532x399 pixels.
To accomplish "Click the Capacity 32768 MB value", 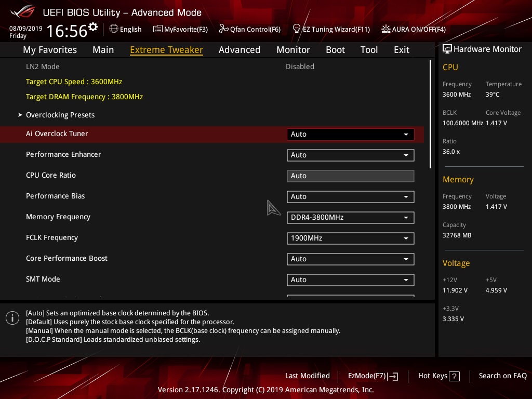I will click(x=457, y=235).
